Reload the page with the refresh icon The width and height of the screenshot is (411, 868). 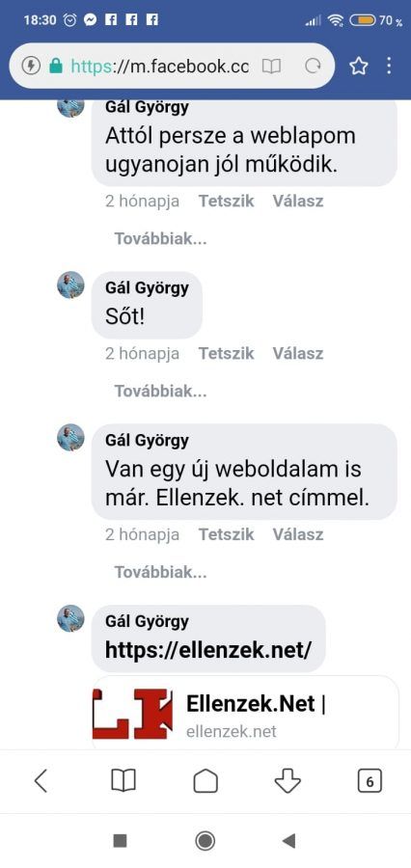pyautogui.click(x=313, y=67)
